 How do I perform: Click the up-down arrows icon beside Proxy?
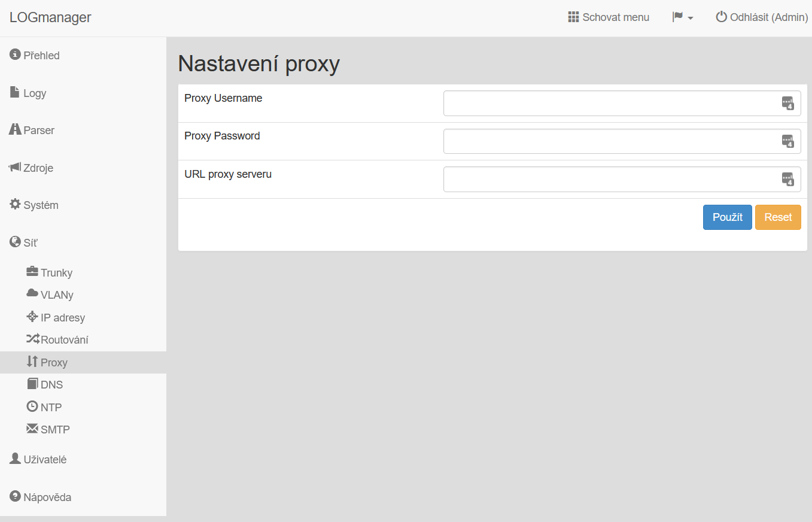coord(32,361)
